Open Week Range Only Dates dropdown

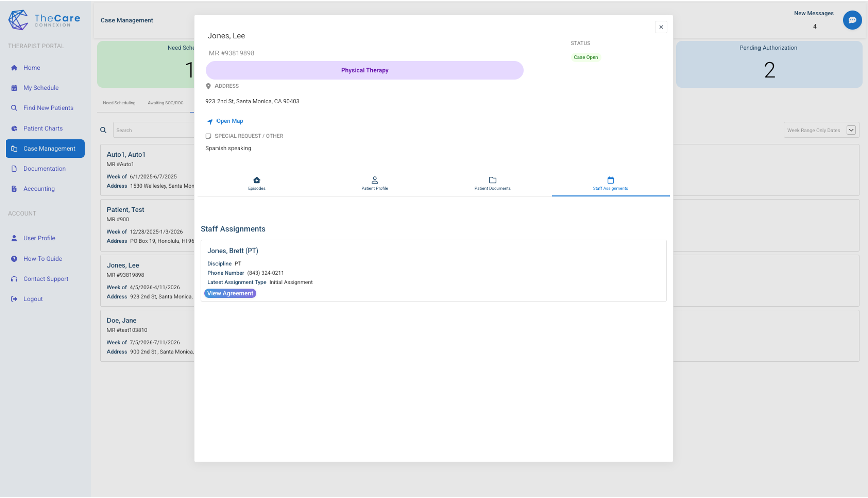click(821, 130)
